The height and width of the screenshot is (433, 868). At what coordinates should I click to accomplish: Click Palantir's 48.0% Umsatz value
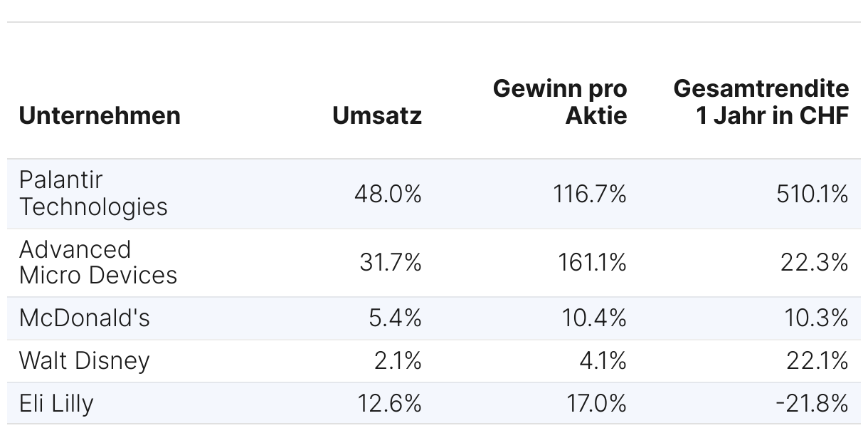[x=388, y=194]
